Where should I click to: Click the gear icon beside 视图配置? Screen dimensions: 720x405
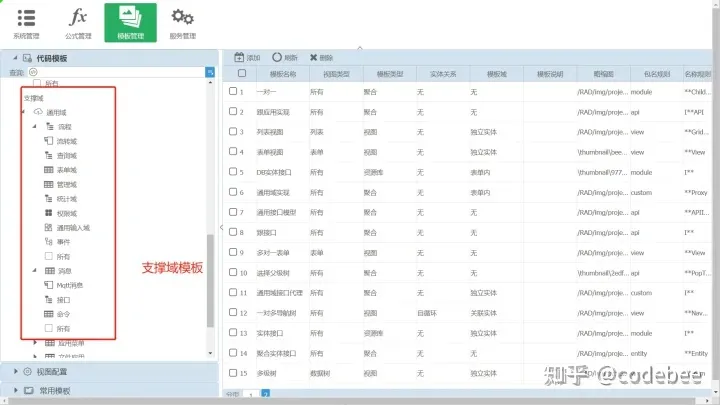pyautogui.click(x=28, y=371)
